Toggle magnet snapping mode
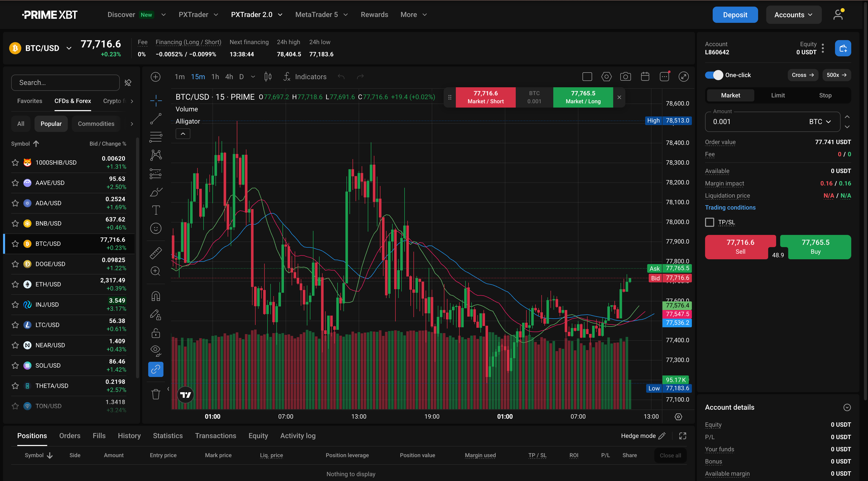The height and width of the screenshot is (481, 868). [x=156, y=296]
